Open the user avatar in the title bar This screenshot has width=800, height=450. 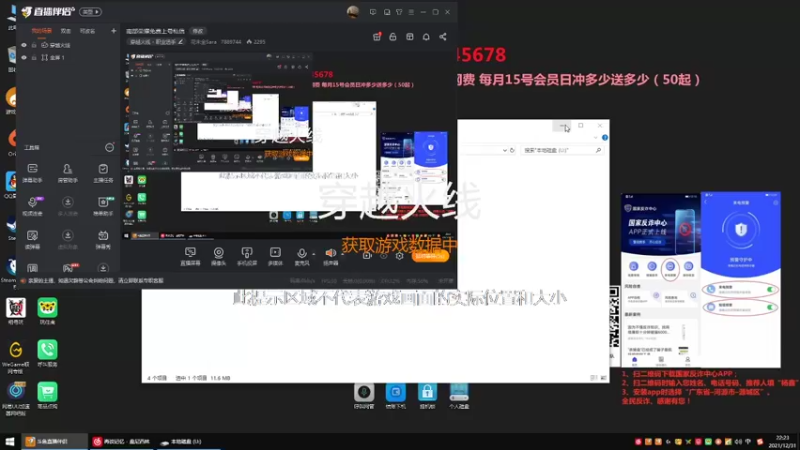click(353, 12)
